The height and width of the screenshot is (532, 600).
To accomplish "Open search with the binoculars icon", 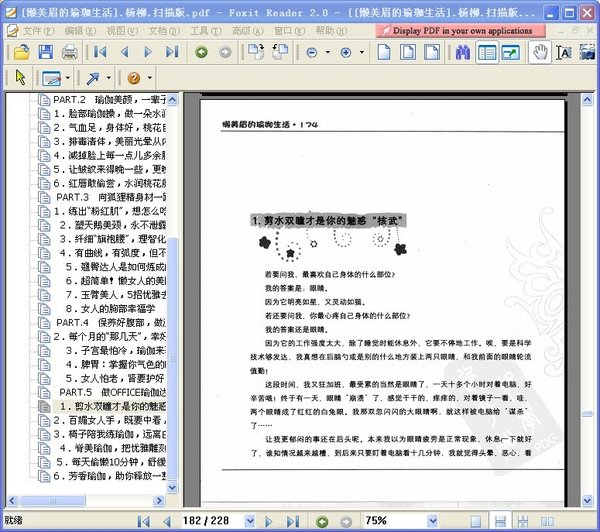I will pos(463,52).
